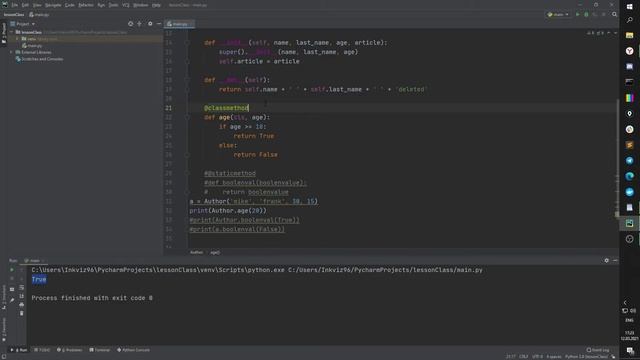640x360 pixels.
Task: Select Scratches and Consoles item
Action: [39, 59]
